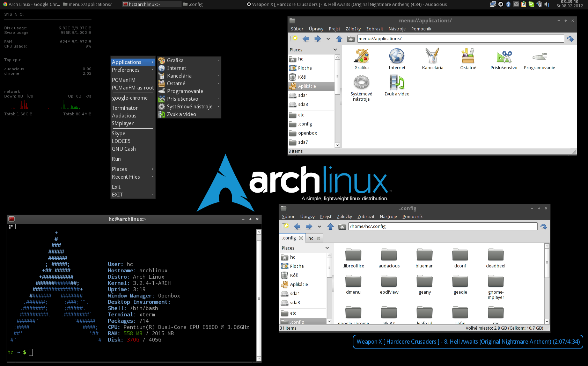Open history dropdown arrow in .config toolbar

(319, 227)
